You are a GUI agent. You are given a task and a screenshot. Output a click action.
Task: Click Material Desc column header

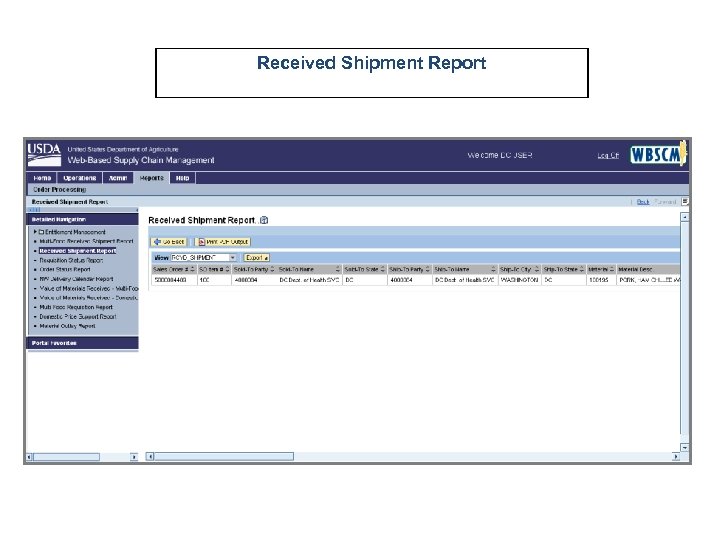[x=648, y=269]
